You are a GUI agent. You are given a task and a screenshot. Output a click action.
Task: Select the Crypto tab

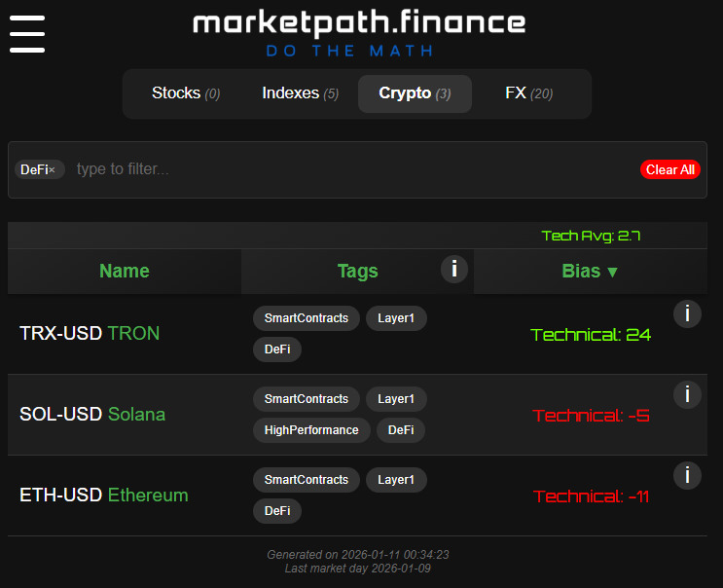tap(415, 93)
